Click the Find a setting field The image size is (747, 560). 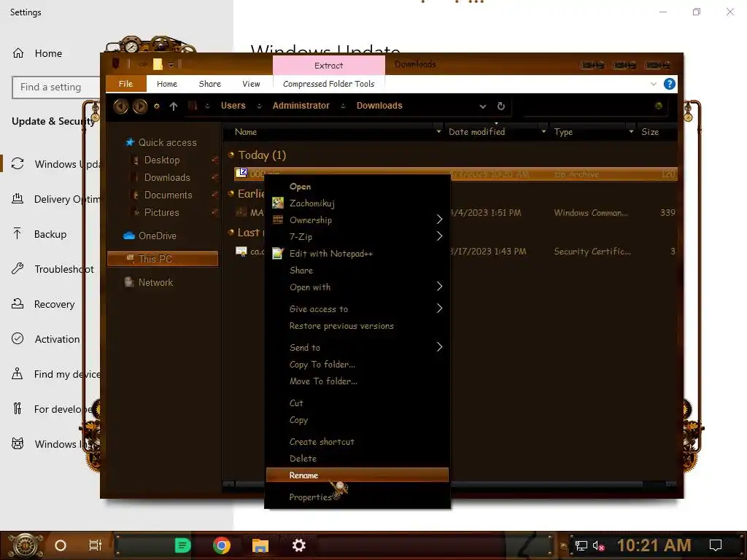(x=55, y=87)
